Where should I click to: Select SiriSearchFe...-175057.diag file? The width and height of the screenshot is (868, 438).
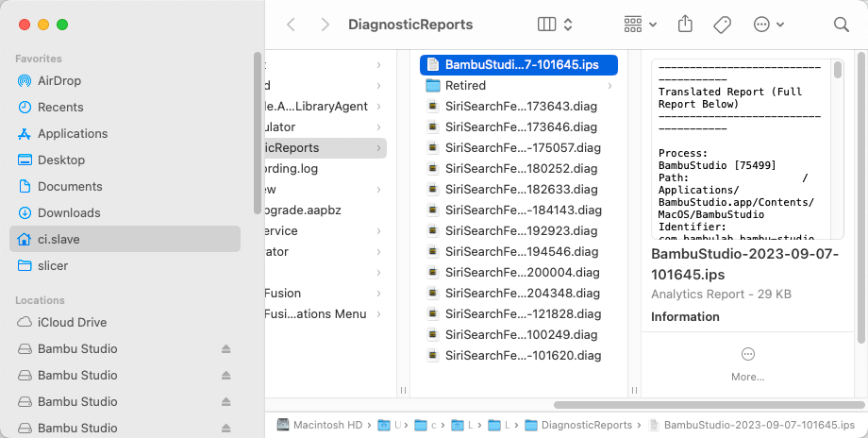519,148
